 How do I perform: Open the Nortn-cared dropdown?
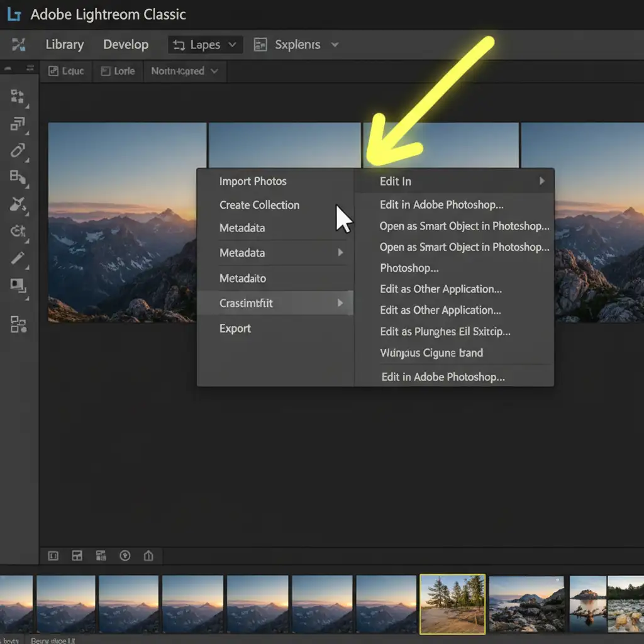tap(184, 71)
